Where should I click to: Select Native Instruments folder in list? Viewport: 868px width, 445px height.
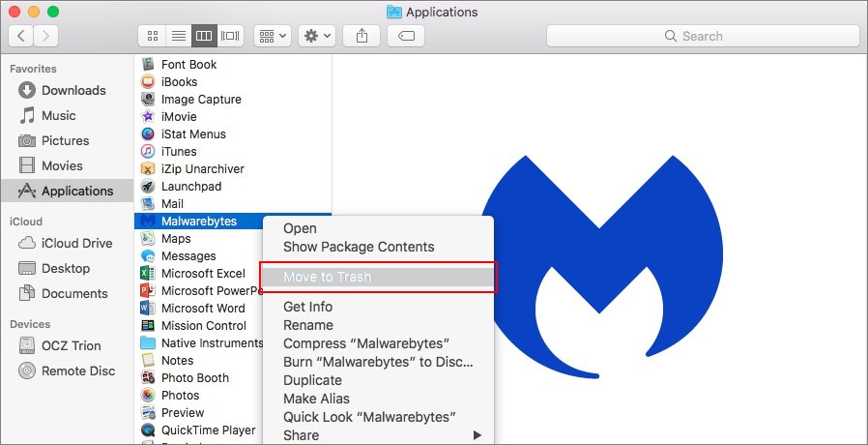pos(198,343)
